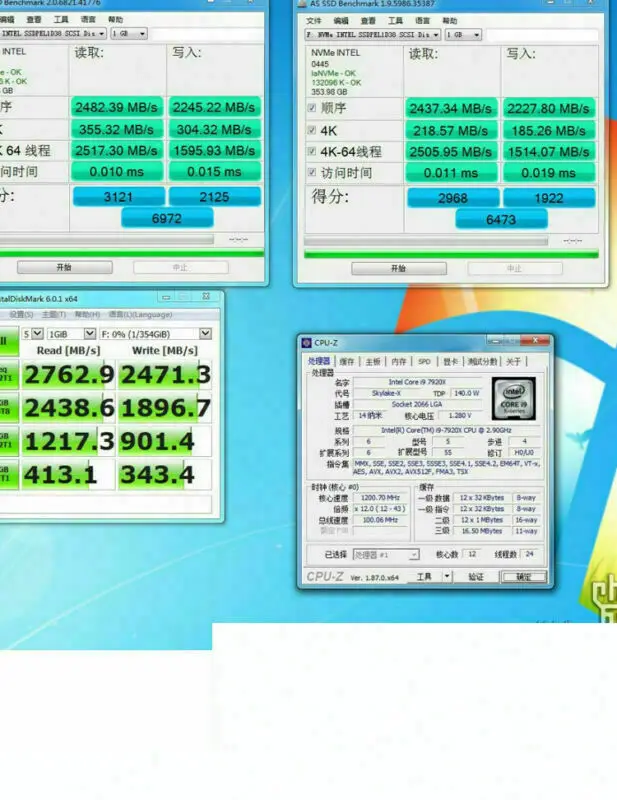Switch to the 内存 tab in CPU-Z

point(399,362)
